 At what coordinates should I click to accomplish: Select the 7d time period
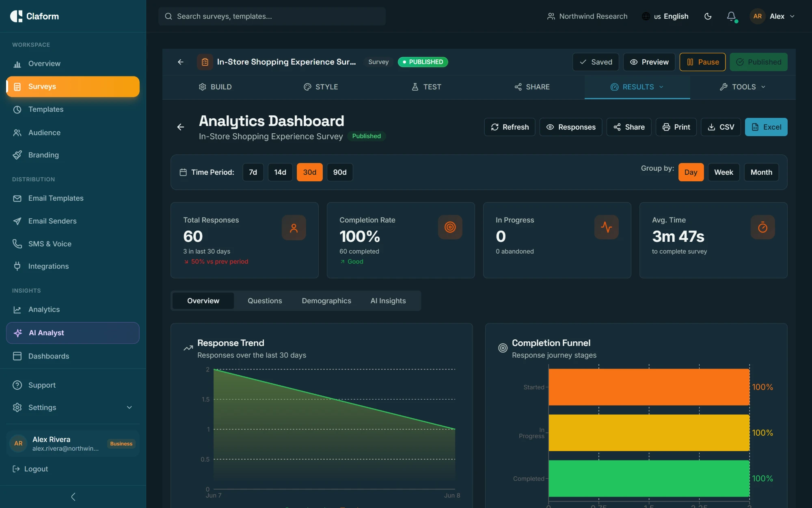click(x=253, y=172)
